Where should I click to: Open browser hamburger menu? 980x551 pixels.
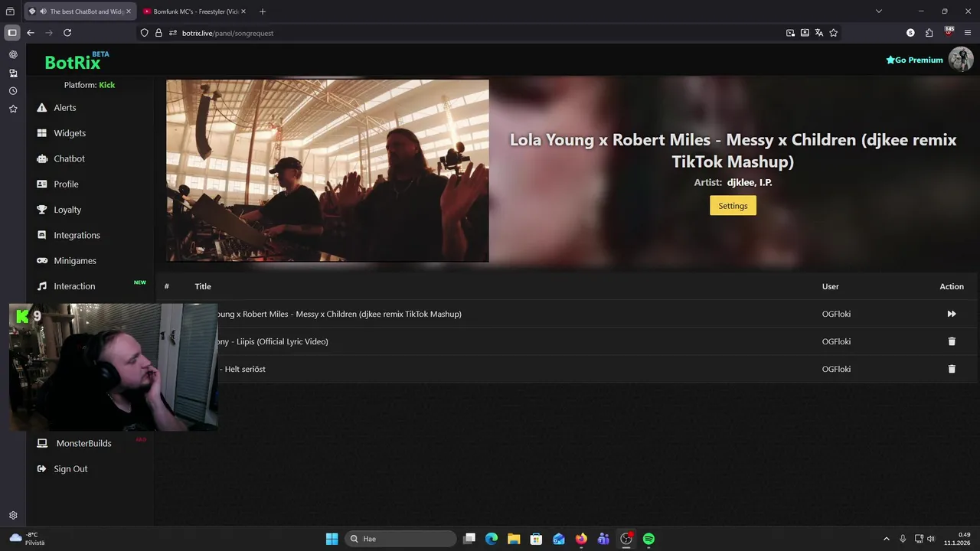click(968, 33)
